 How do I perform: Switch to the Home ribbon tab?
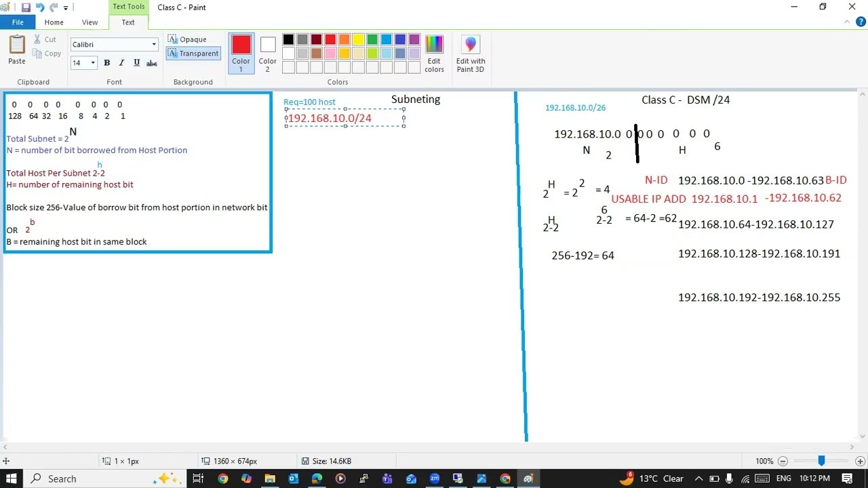(54, 22)
